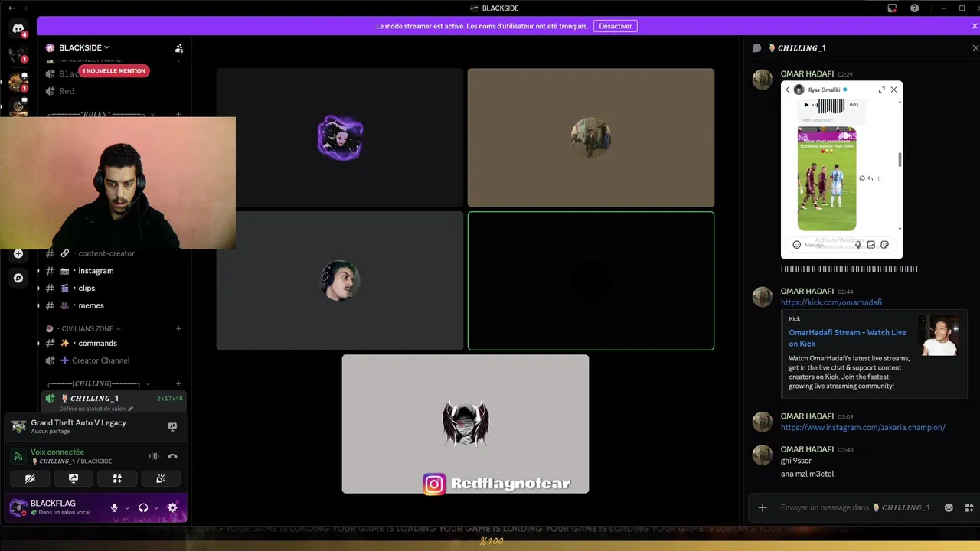Open OmarHadafi Stream embed title link
This screenshot has height=551, width=980.
click(848, 338)
